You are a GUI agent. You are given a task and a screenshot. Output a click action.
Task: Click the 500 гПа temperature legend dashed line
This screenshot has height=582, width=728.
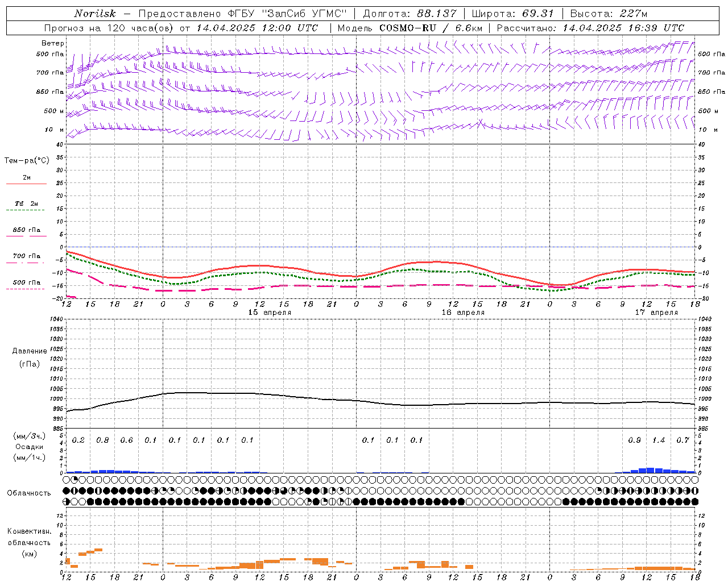pyautogui.click(x=25, y=289)
